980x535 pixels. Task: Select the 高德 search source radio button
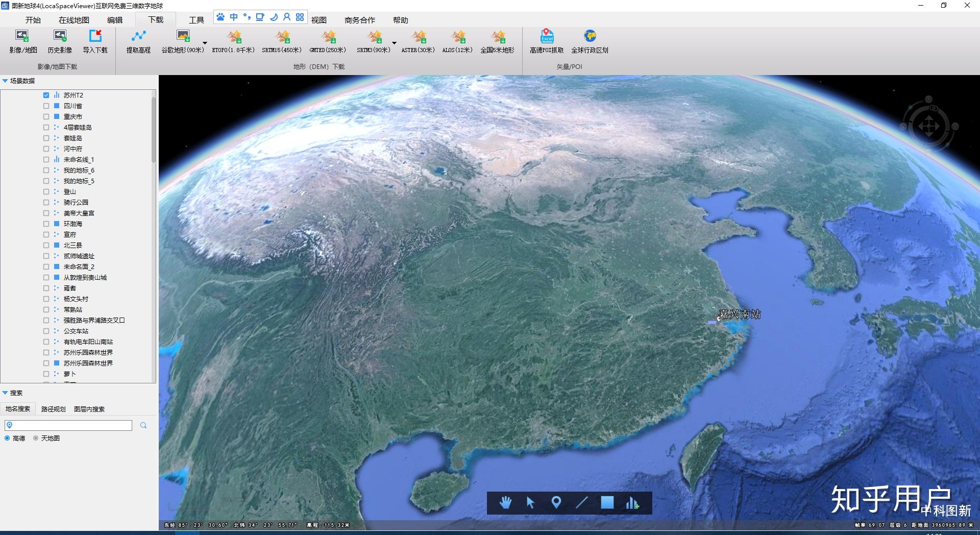tap(7, 439)
